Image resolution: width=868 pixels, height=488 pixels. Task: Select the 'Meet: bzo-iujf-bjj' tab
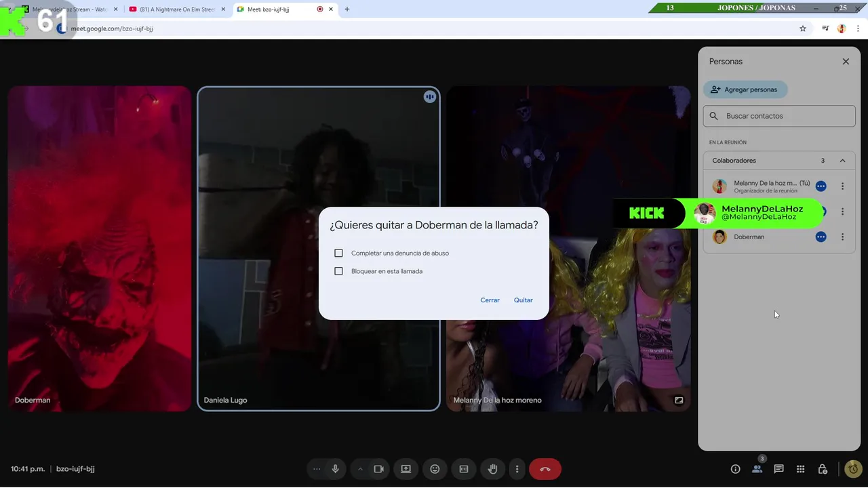[285, 9]
